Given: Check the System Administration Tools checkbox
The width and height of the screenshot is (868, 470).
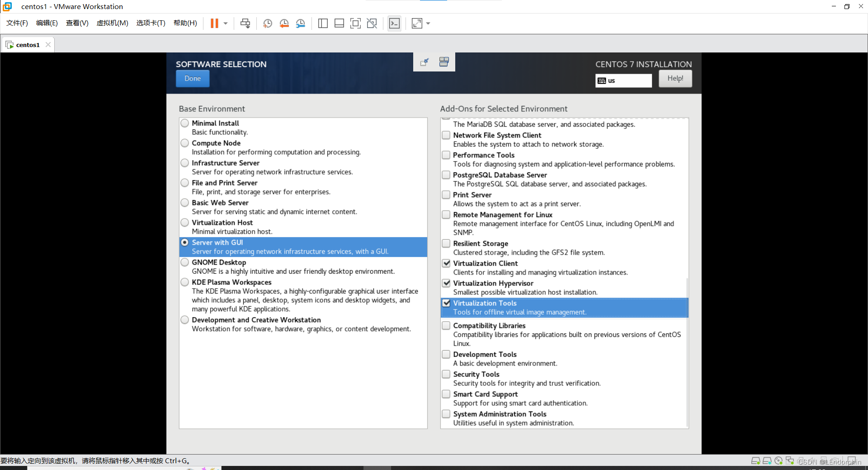Looking at the screenshot, I should coord(446,414).
